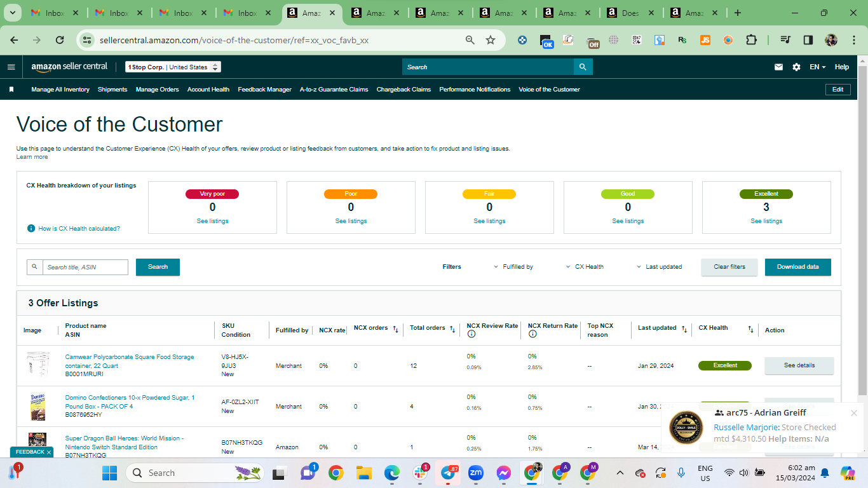The image size is (868, 488).
Task: Sort the Last updated column
Action: [x=684, y=329]
